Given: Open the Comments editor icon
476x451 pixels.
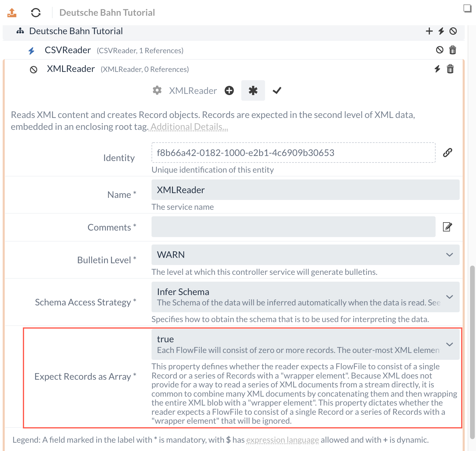Looking at the screenshot, I should tap(447, 227).
